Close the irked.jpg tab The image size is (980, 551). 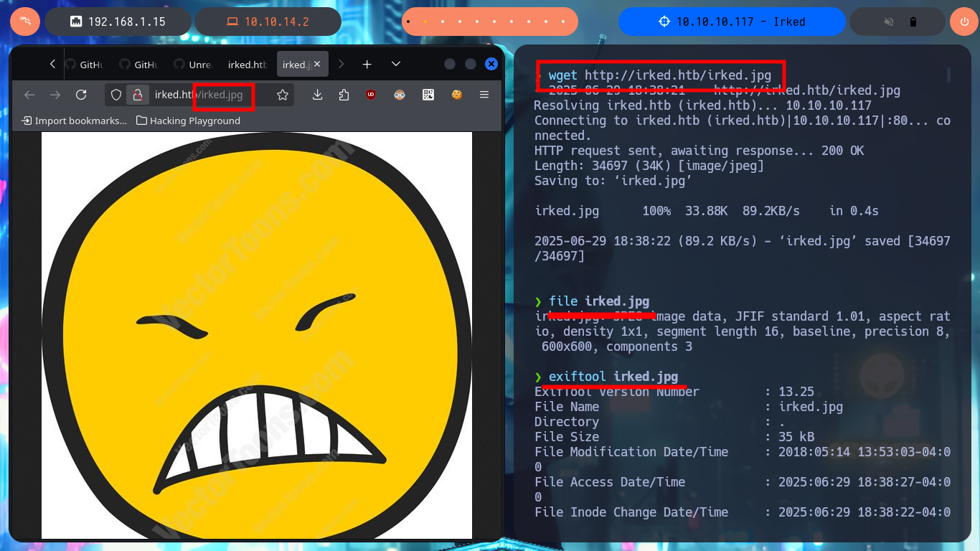[318, 65]
